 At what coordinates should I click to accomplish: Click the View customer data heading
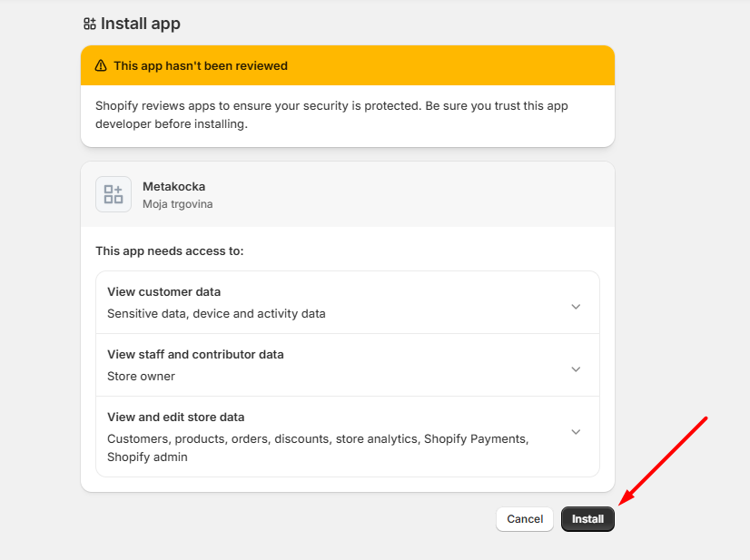click(x=164, y=291)
